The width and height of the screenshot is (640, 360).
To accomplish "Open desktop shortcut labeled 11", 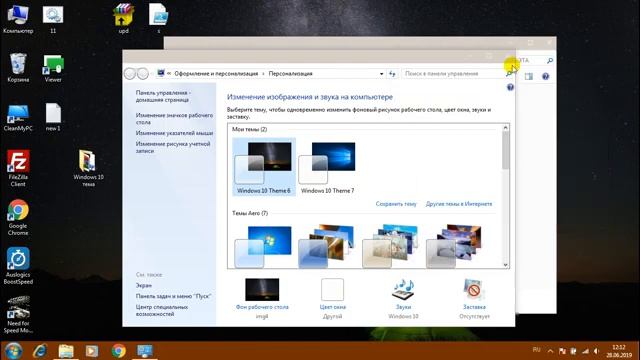I will (x=53, y=19).
